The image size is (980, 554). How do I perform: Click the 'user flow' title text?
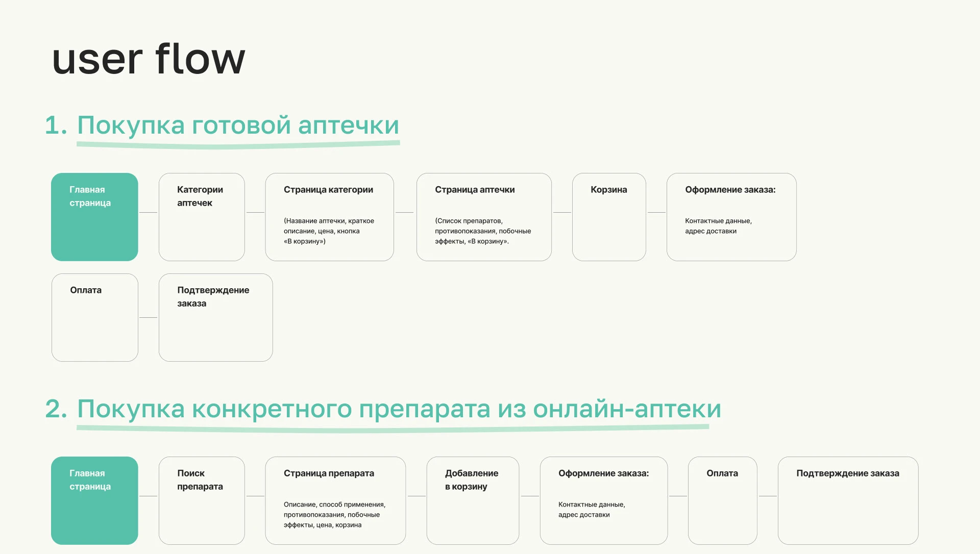(x=149, y=59)
